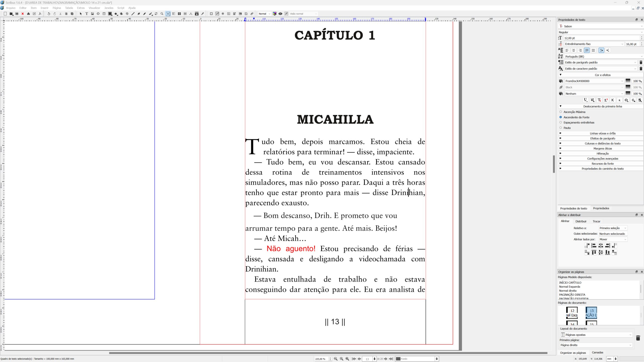Choose the Pauta radio option
This screenshot has height=362, width=644.
click(560, 128)
